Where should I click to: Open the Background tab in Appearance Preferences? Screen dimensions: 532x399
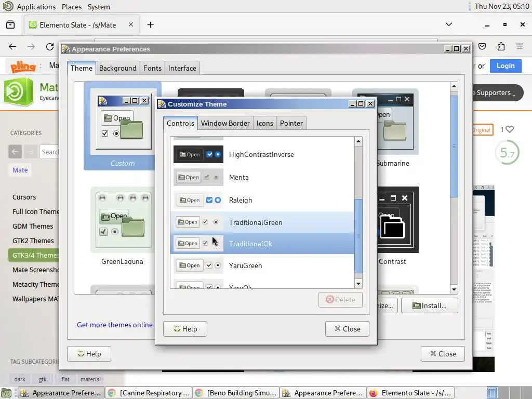pos(117,68)
